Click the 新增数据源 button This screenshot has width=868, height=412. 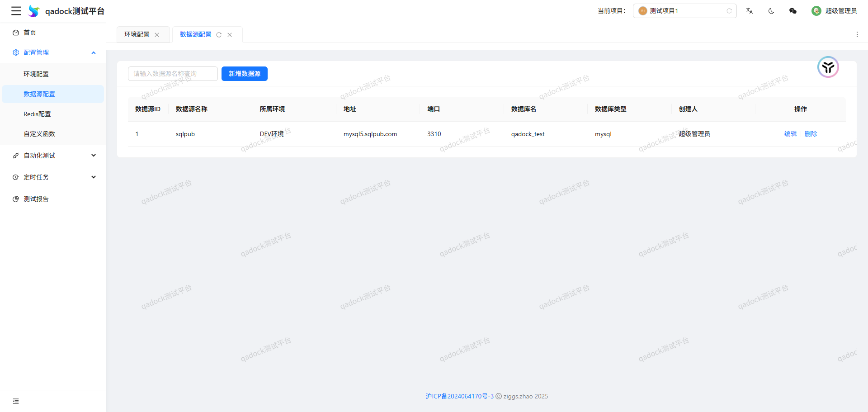click(x=245, y=74)
